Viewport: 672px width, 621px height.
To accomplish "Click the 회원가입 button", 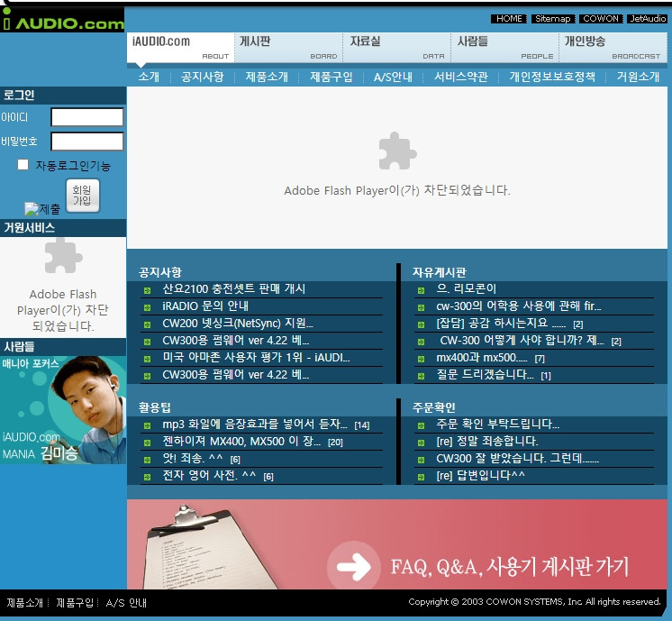I will click(82, 196).
